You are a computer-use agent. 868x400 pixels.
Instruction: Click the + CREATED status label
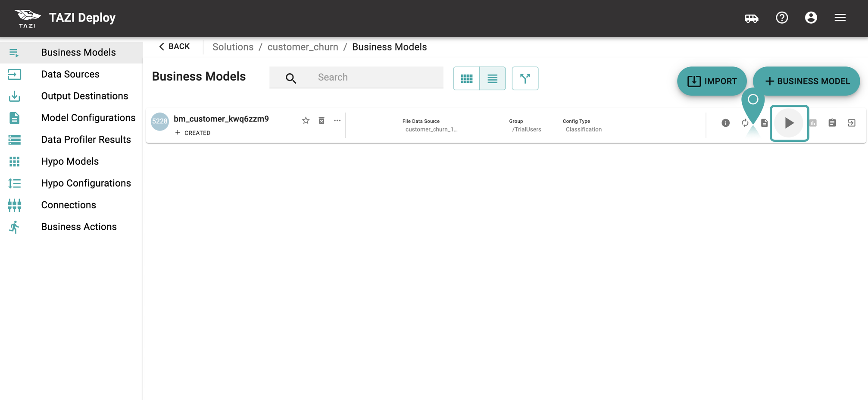coord(193,133)
